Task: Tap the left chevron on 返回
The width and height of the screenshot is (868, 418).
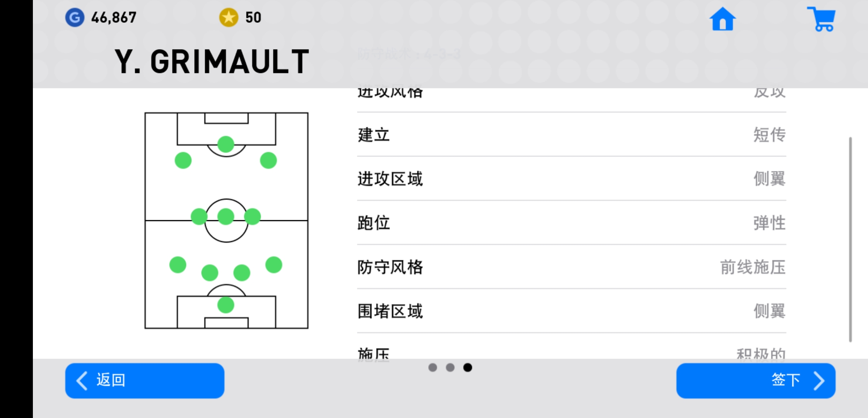Action: coord(82,380)
